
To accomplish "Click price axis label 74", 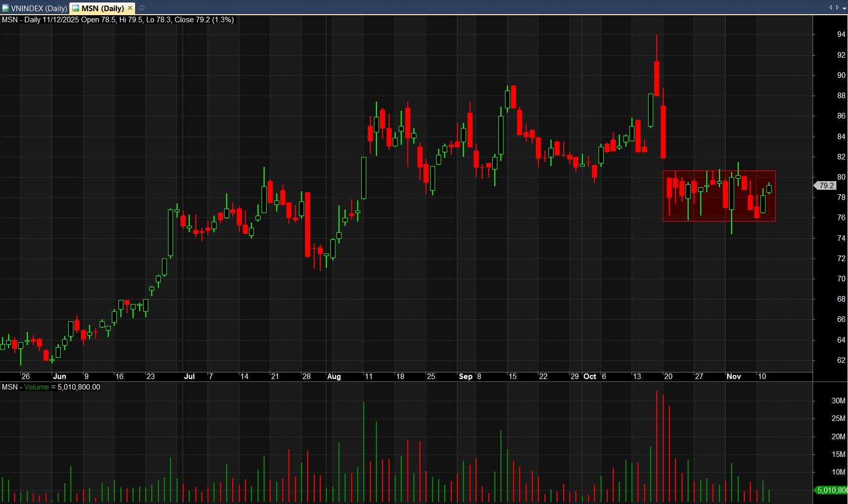I will click(841, 238).
